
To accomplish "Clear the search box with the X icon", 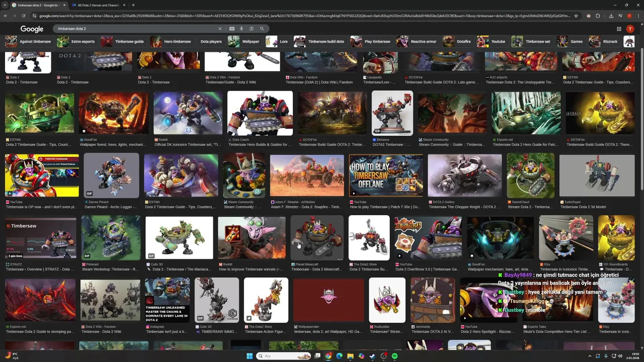I will point(219,29).
